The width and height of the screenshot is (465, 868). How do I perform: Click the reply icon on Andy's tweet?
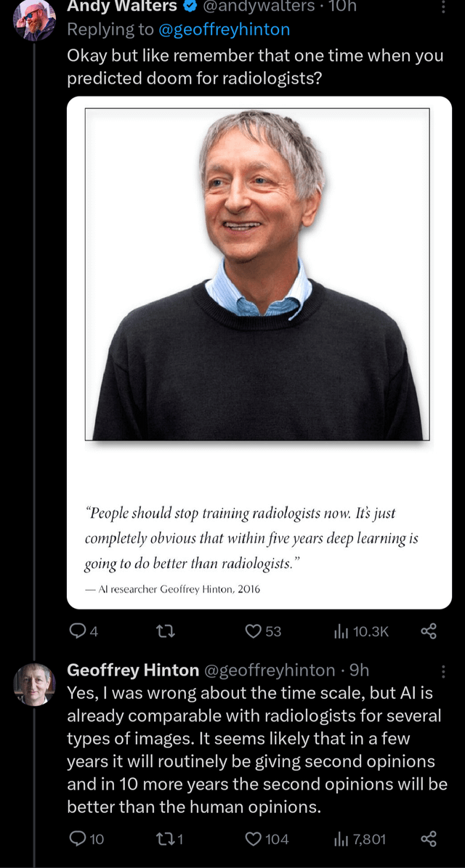click(x=78, y=631)
